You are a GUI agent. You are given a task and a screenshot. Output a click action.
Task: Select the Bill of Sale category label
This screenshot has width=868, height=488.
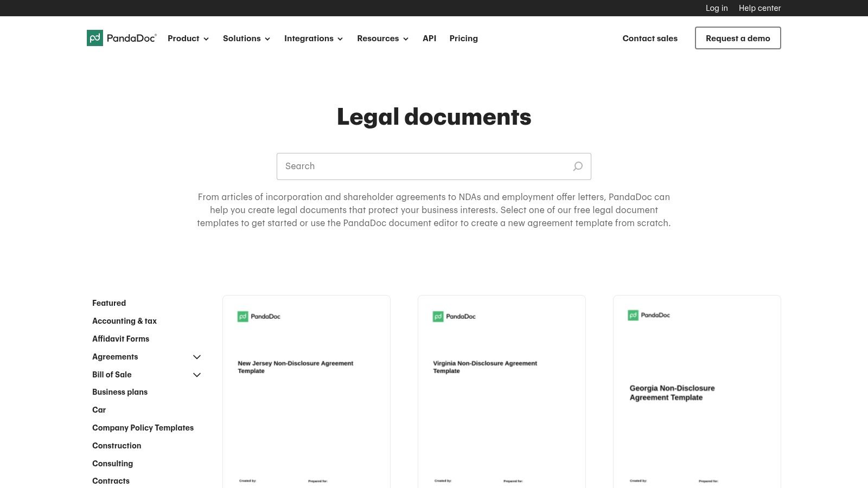click(x=112, y=375)
